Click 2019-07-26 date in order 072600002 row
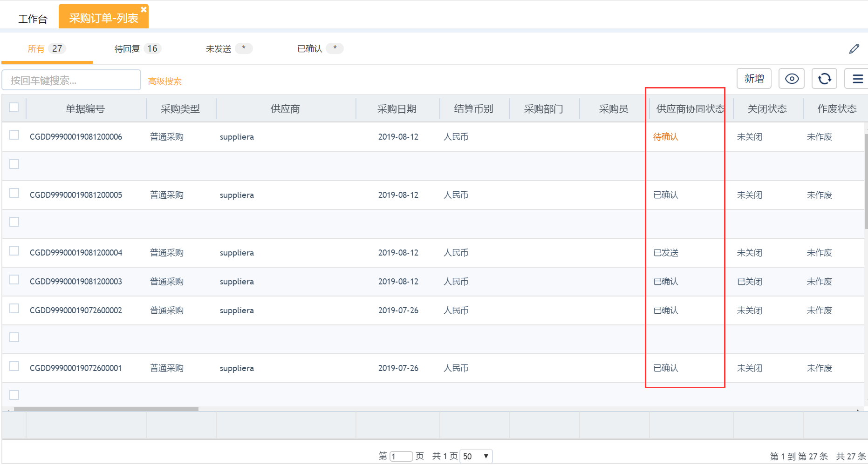 pyautogui.click(x=398, y=310)
